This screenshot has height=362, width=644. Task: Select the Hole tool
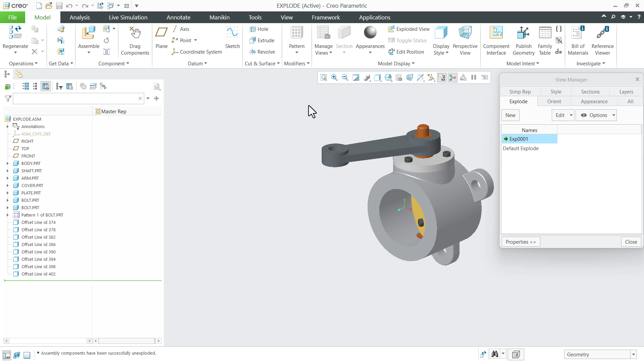pos(259,29)
